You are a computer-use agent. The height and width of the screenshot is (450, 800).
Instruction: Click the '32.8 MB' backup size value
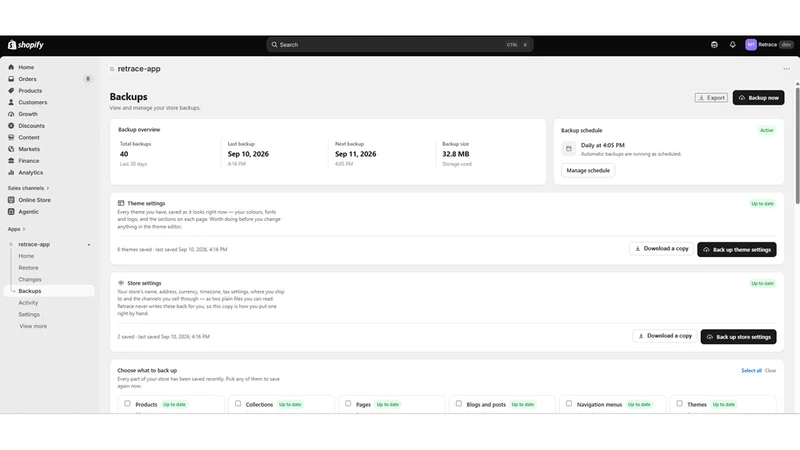tap(456, 154)
